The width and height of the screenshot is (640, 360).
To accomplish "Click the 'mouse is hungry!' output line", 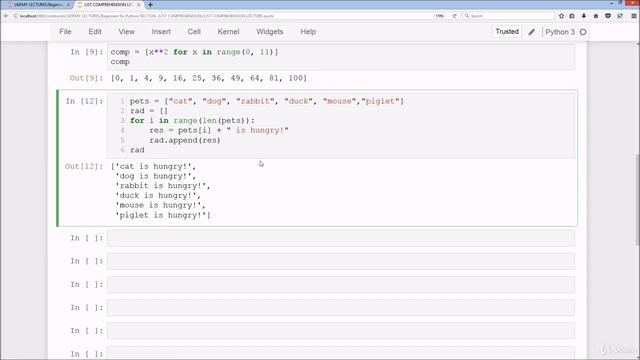I will [x=160, y=205].
